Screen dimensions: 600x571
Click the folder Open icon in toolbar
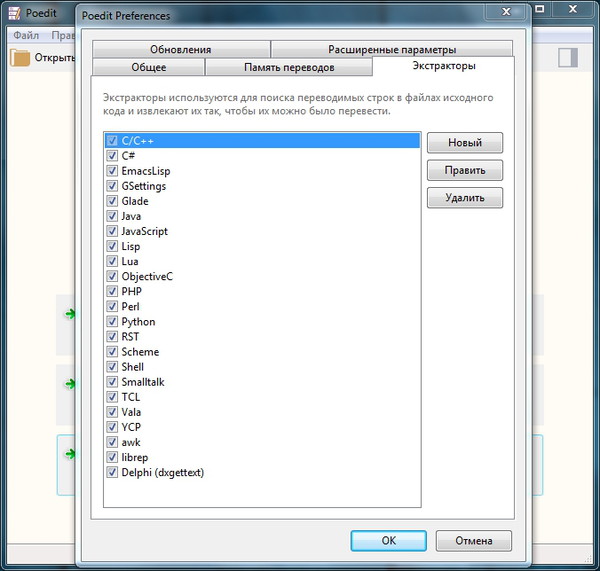tap(20, 57)
